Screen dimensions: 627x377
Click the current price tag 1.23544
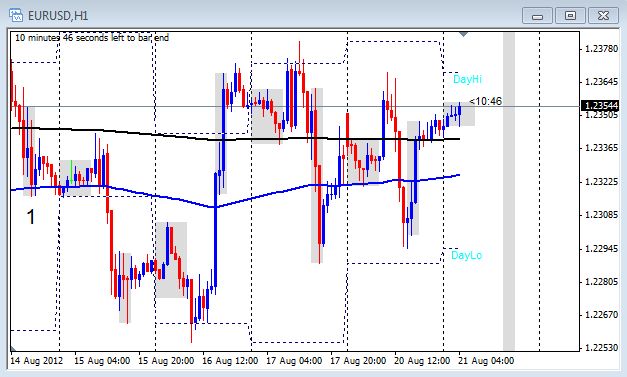(x=601, y=106)
